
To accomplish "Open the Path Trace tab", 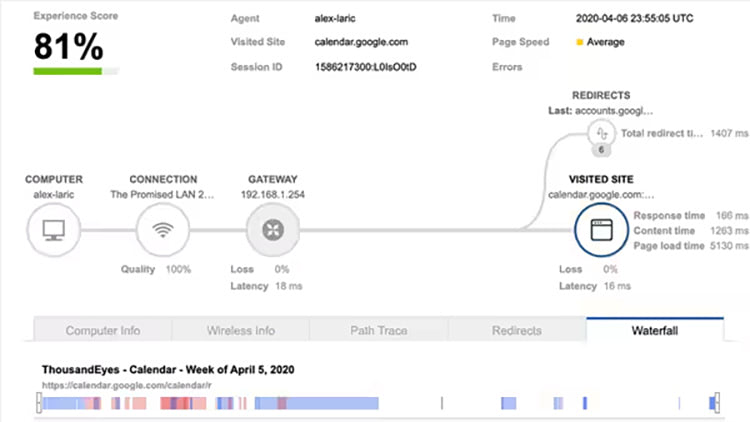I will click(379, 330).
